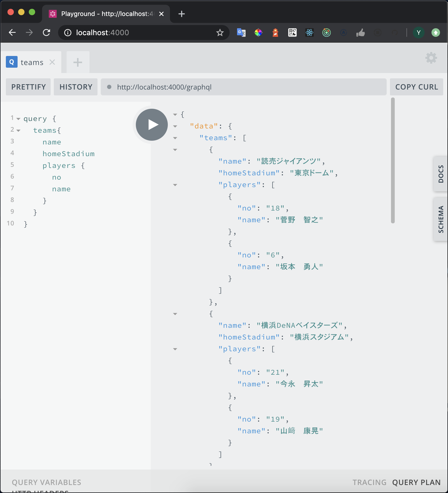Add a new Playground query tab
This screenshot has height=493, width=448.
tap(78, 62)
